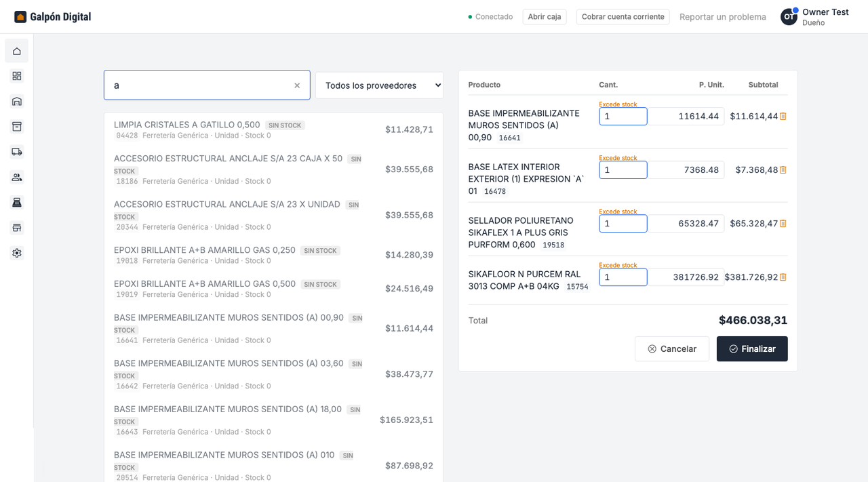Open the delivery truck icon in sidebar

17,152
